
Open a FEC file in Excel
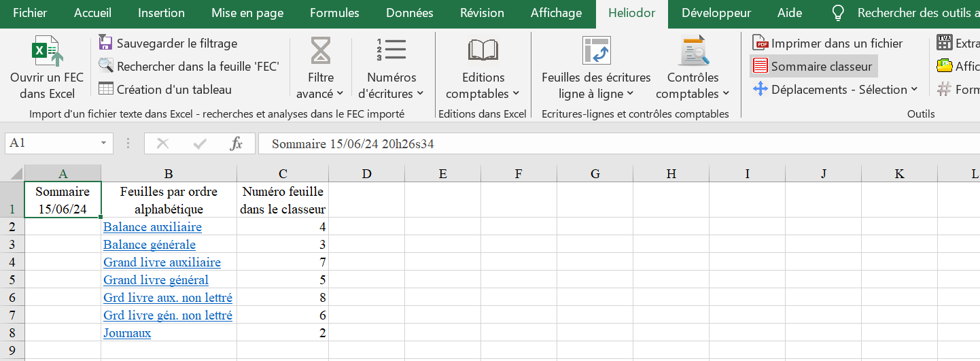pyautogui.click(x=47, y=68)
